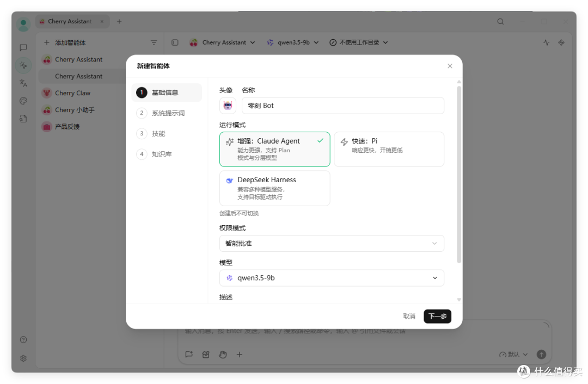Screen dimensions: 588x384
Task: Open the Cherry Assistant dropdown in the top toolbar
Action: 222,42
